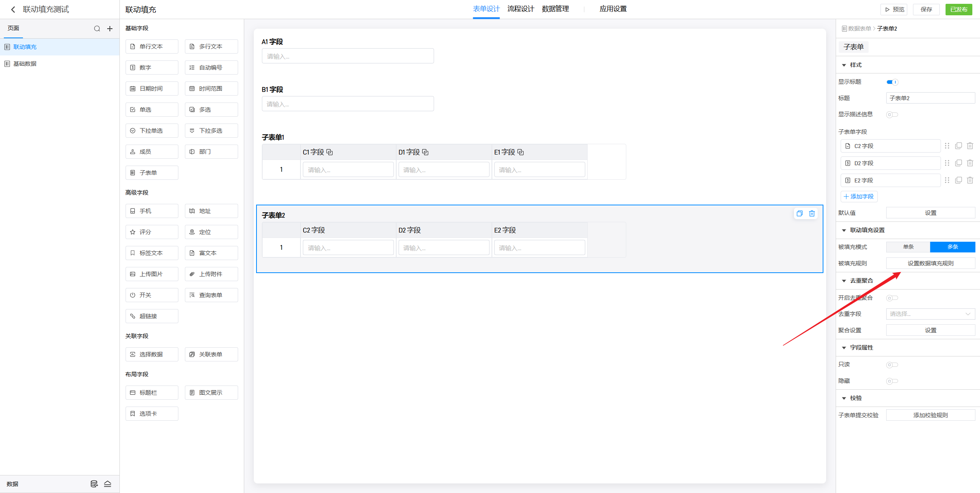Click the 设置数据填充规则 button

[930, 263]
